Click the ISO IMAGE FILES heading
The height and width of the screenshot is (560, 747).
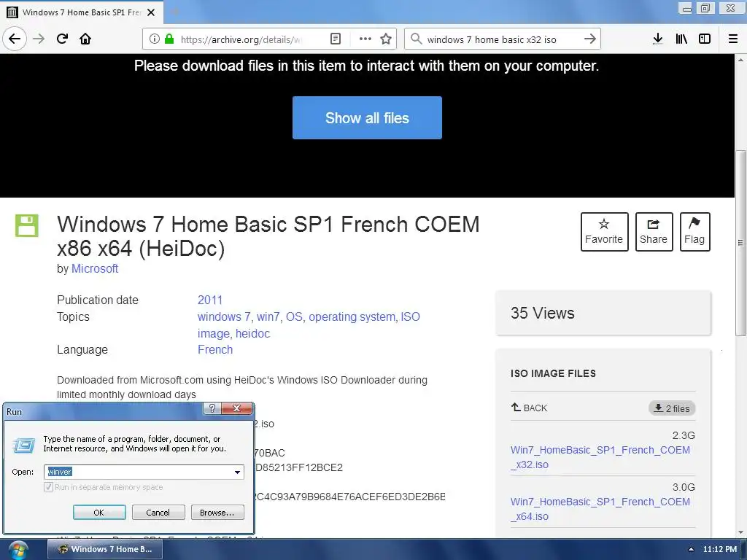553,373
